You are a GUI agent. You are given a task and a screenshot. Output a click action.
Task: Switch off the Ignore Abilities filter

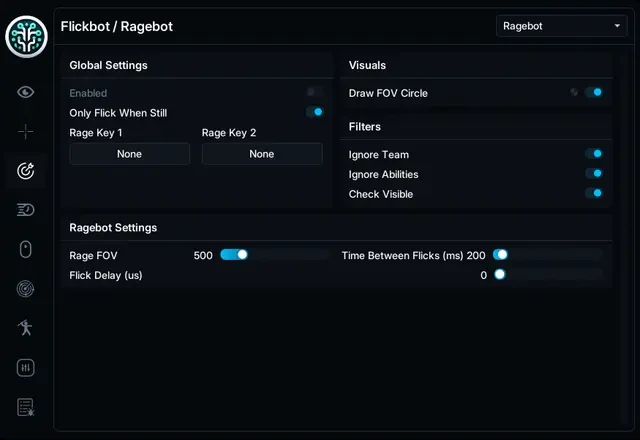pyautogui.click(x=594, y=173)
